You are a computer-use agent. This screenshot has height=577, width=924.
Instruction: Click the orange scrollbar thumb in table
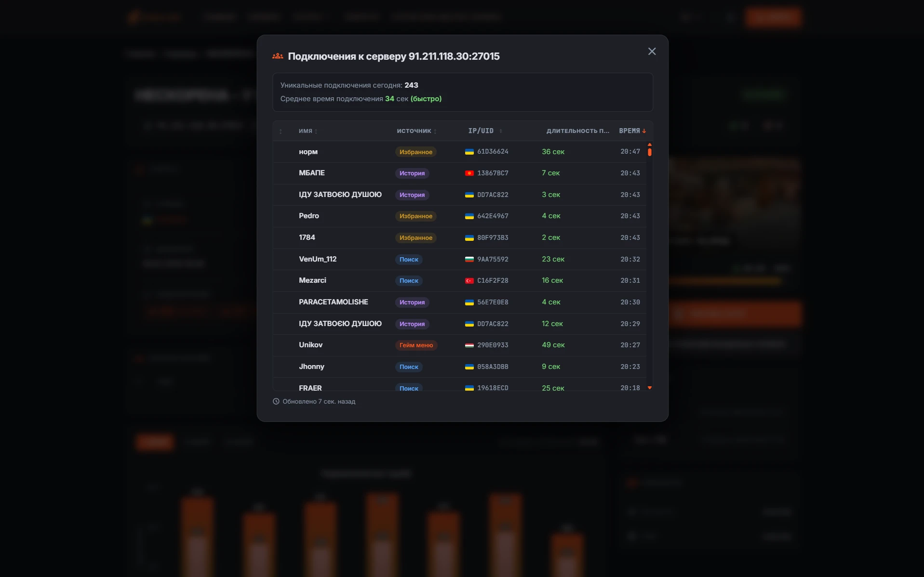(650, 152)
